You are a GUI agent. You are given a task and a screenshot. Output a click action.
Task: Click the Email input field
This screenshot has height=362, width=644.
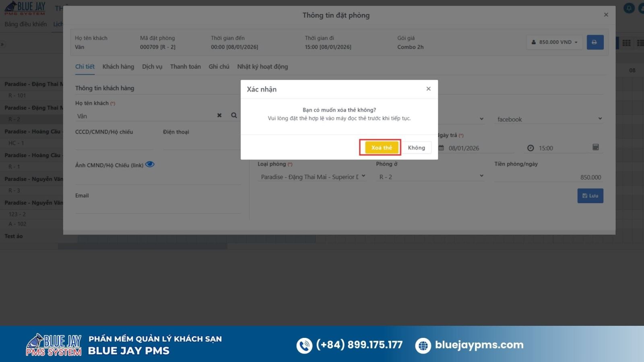point(158,207)
